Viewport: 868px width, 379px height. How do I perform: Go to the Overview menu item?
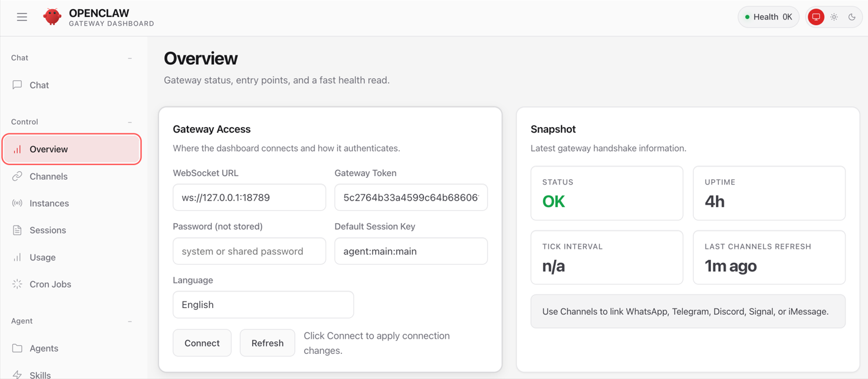[71, 149]
